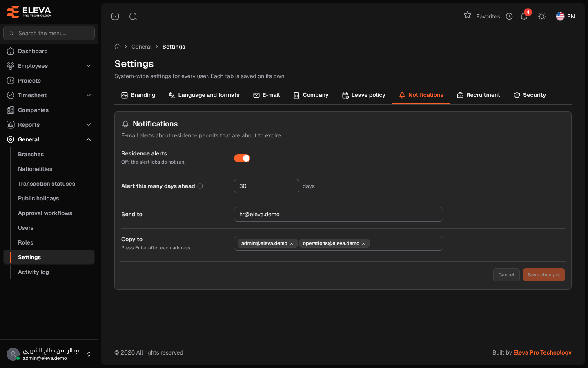Expand the Employees menu chevron
Viewport: 588px width, 368px height.
click(89, 66)
